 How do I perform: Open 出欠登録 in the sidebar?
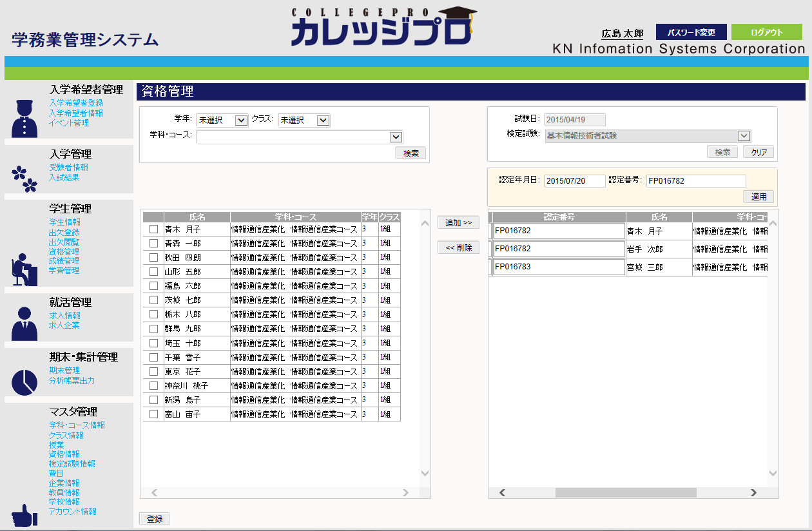[64, 232]
